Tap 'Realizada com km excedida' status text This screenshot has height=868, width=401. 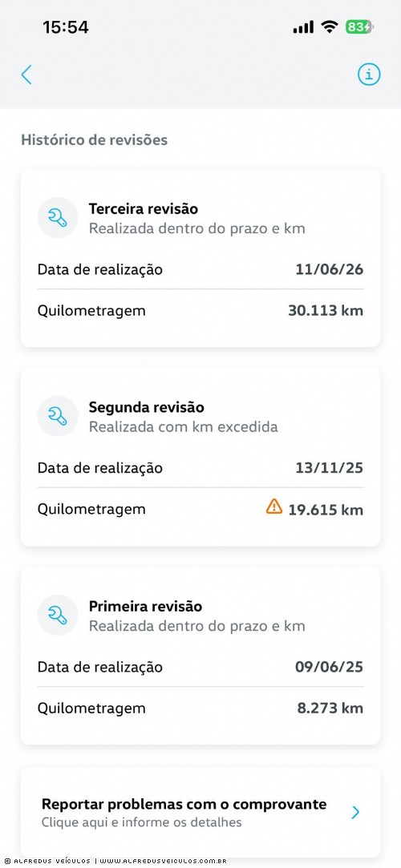(184, 427)
